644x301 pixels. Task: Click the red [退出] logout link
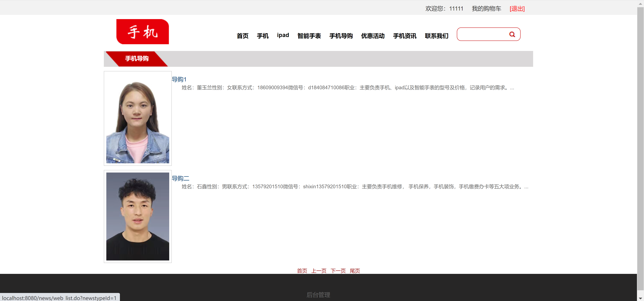pyautogui.click(x=517, y=9)
